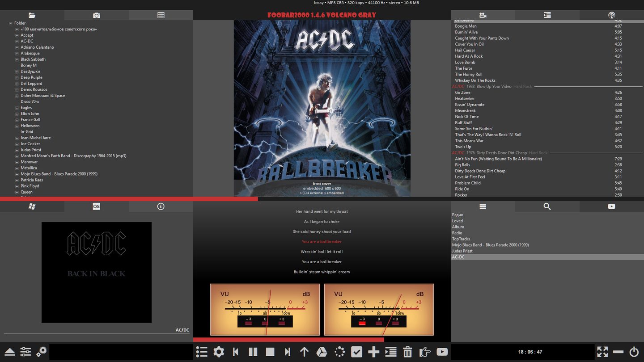Screen dimensions: 644x362
Task: Expand the Metallica folder
Action: point(17,168)
